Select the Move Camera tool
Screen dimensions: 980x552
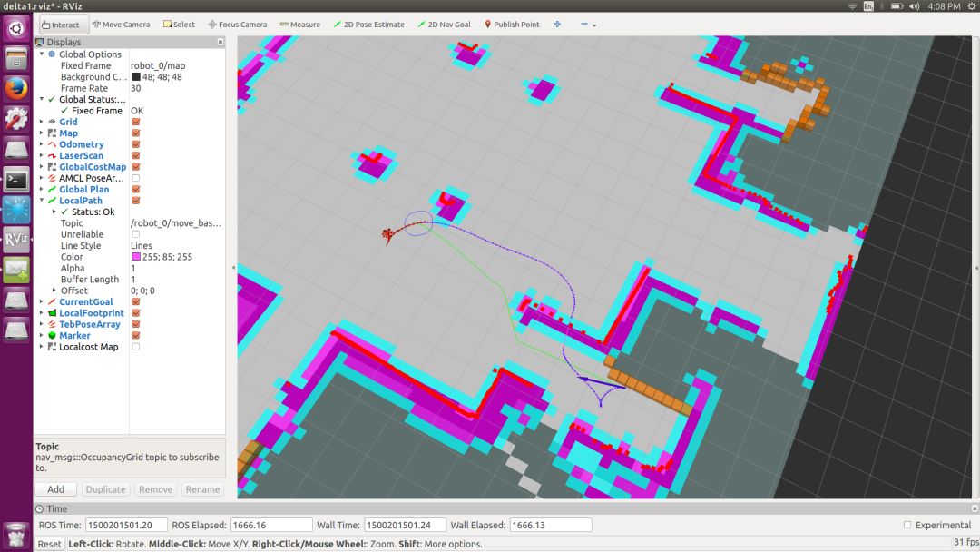point(121,25)
